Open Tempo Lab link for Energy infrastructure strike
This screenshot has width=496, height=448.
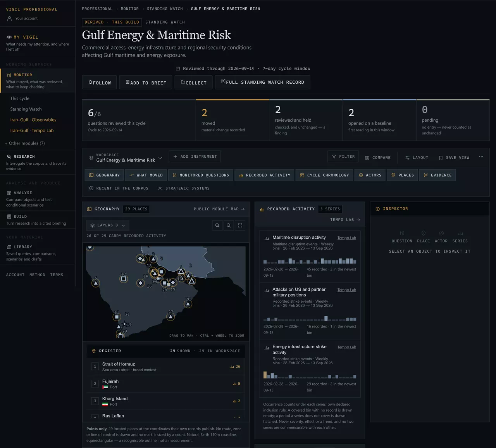[x=346, y=347]
